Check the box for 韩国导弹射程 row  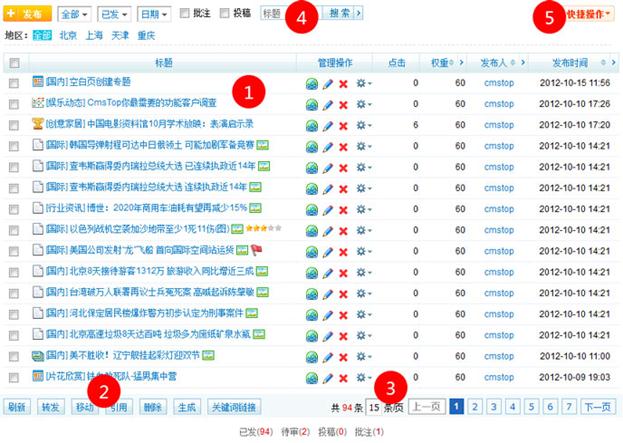coord(14,147)
